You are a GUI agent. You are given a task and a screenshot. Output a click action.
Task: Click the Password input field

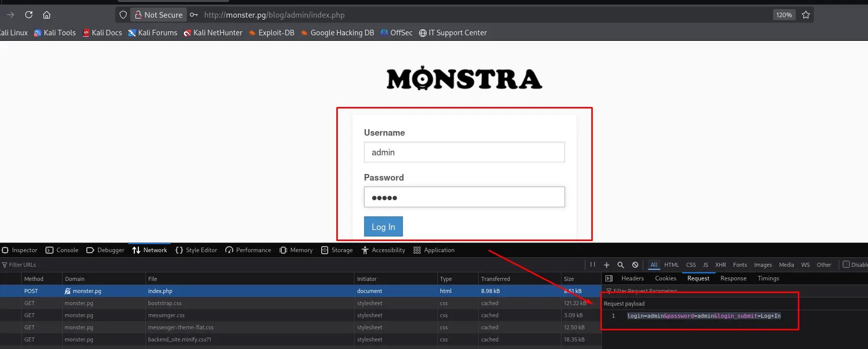point(464,197)
